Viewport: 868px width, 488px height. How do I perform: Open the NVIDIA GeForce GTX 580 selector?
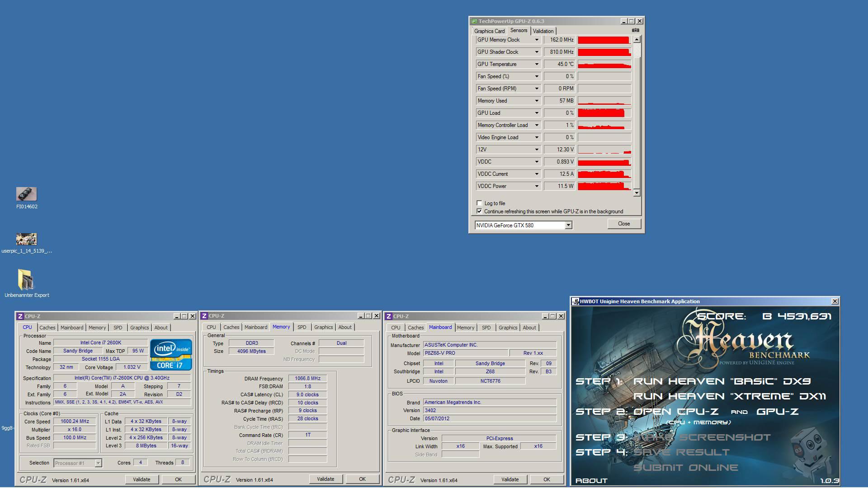click(524, 225)
